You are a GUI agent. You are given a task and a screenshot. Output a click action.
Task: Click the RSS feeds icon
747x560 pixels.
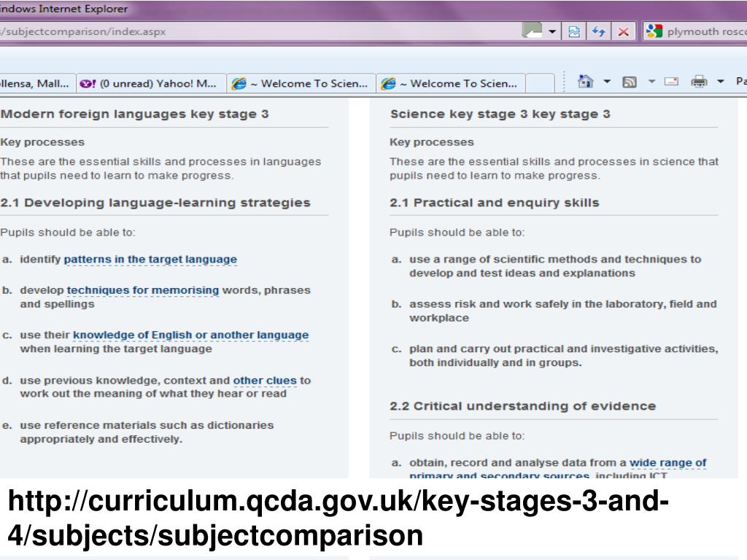[630, 82]
